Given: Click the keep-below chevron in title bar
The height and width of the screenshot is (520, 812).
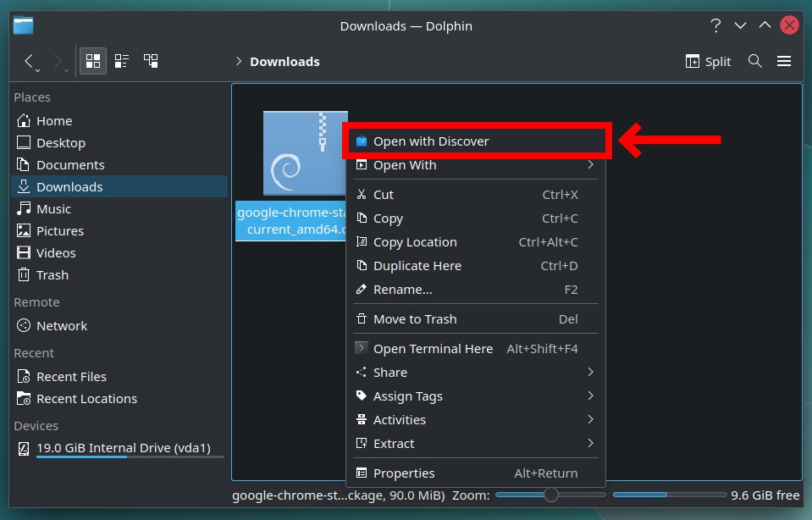Looking at the screenshot, I should [741, 25].
